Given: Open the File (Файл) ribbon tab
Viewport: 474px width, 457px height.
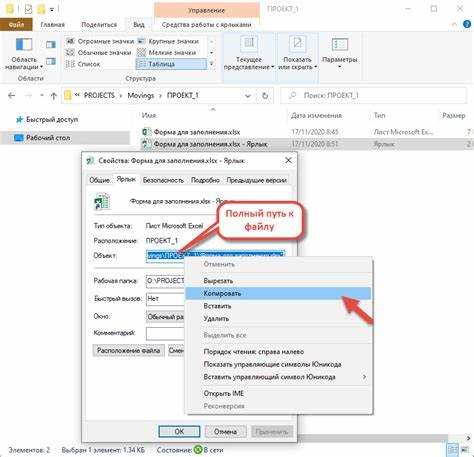Looking at the screenshot, I should point(16,25).
